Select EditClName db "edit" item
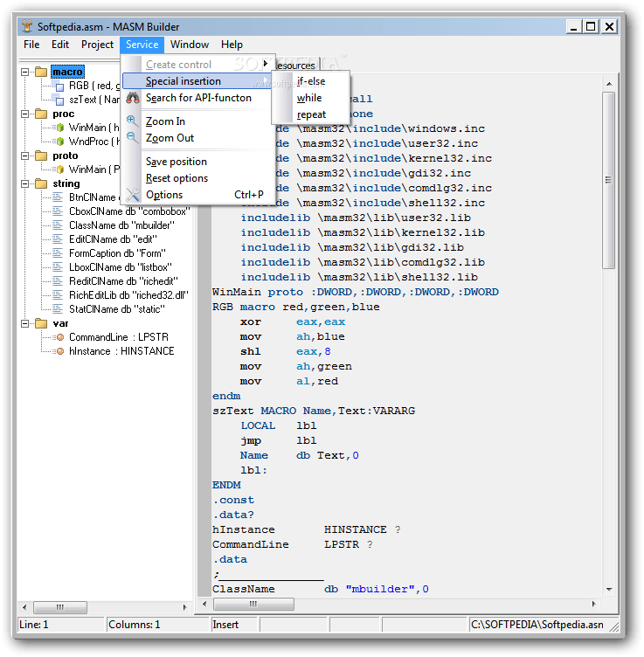Image resolution: width=644 pixels, height=657 pixels. tap(113, 239)
